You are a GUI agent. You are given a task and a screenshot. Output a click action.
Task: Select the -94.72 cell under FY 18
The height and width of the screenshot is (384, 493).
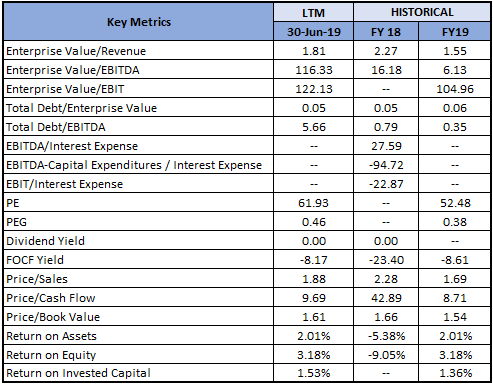click(386, 165)
